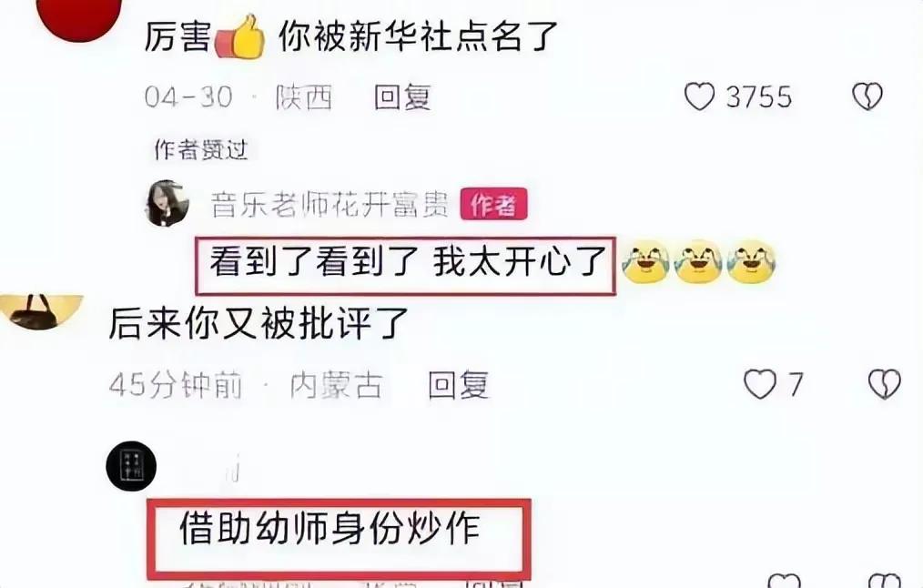
Task: Tap the first crying-laughing emoji in the author's reply
Action: [645, 261]
